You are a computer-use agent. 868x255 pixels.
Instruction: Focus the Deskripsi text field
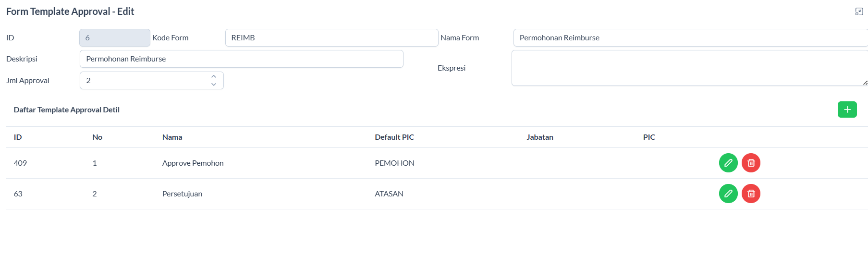coord(241,59)
